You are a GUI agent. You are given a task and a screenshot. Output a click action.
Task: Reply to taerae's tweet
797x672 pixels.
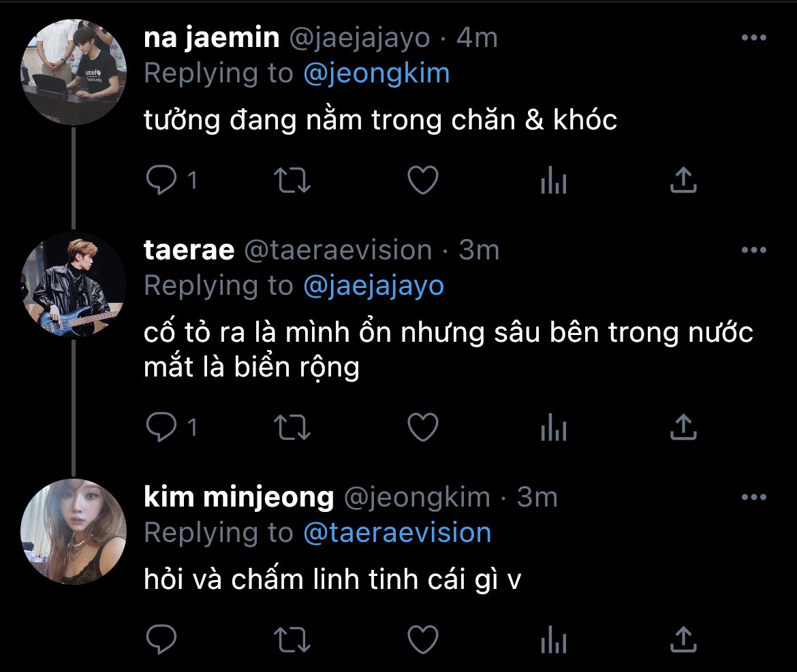[x=162, y=427]
